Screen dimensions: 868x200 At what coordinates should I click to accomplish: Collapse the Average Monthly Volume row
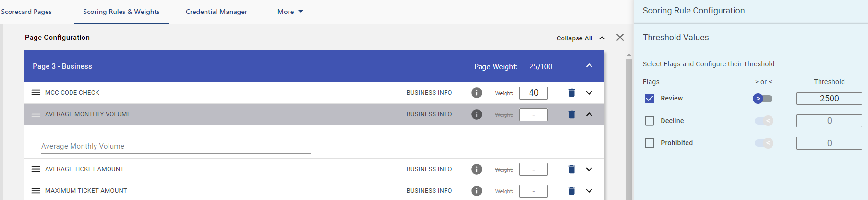(x=589, y=114)
